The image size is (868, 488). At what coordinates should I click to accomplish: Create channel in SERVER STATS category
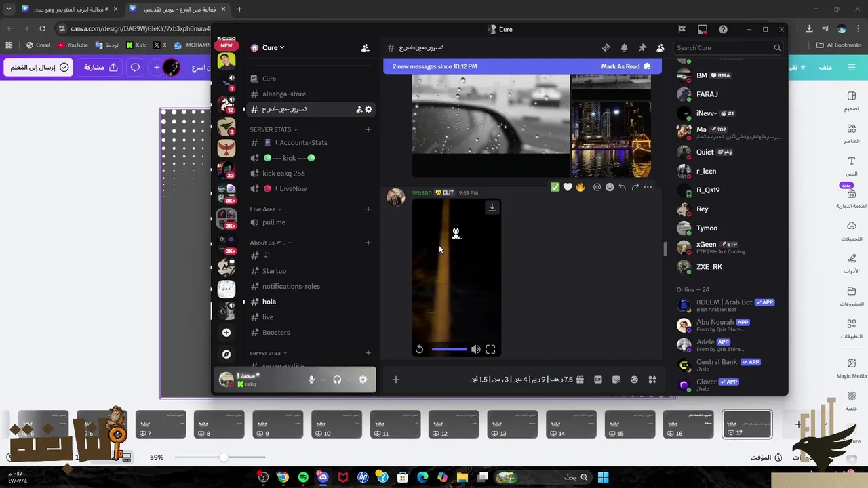pos(368,129)
